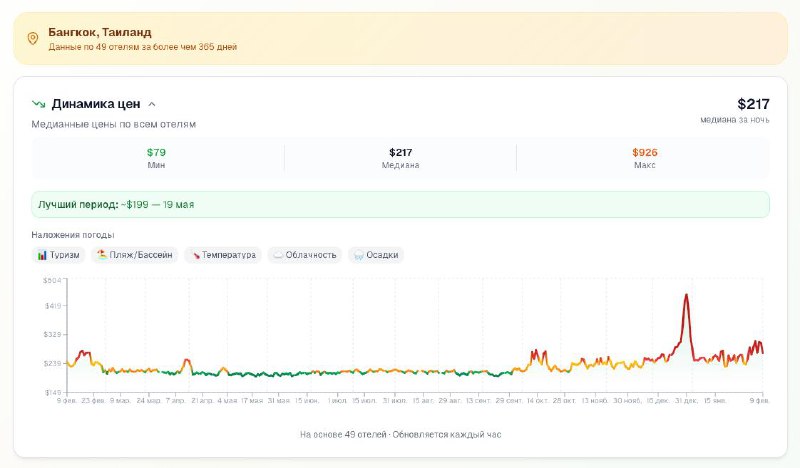Click the 9 фев. label at the chart's right end

pos(761,400)
